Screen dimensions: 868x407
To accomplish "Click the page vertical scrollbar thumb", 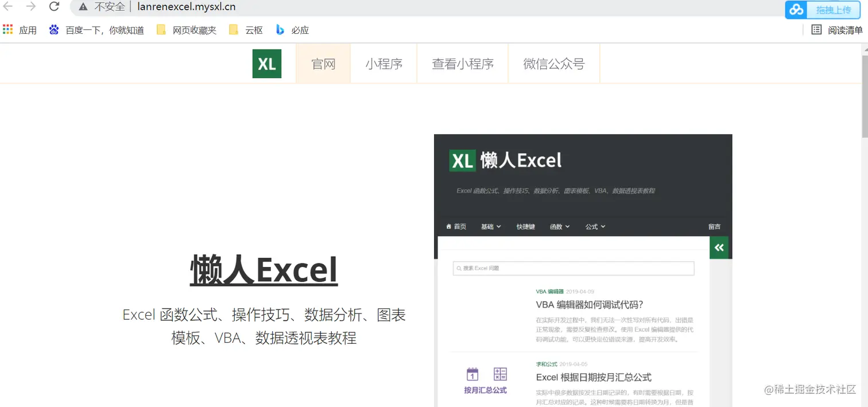I will coord(865,96).
